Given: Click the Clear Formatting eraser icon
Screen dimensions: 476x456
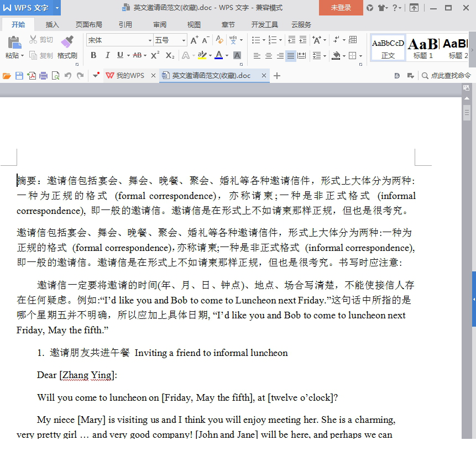Looking at the screenshot, I should tap(219, 40).
